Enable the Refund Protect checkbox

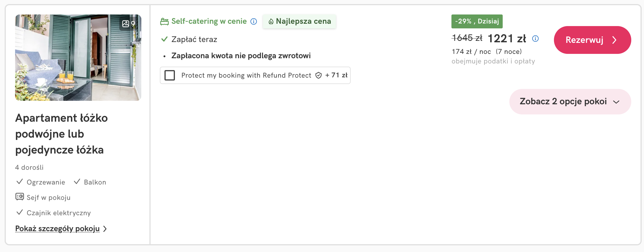coord(170,75)
